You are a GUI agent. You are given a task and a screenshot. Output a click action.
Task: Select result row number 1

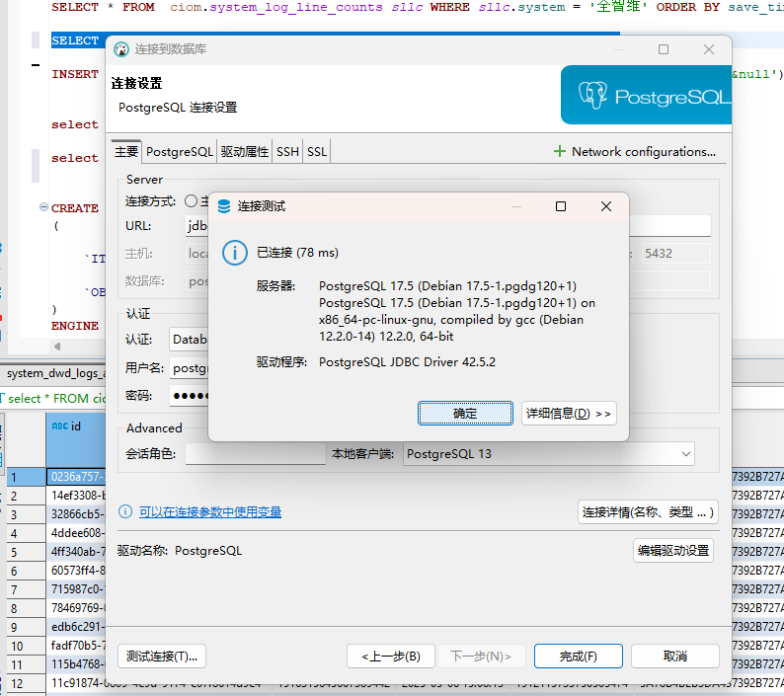coord(26,477)
